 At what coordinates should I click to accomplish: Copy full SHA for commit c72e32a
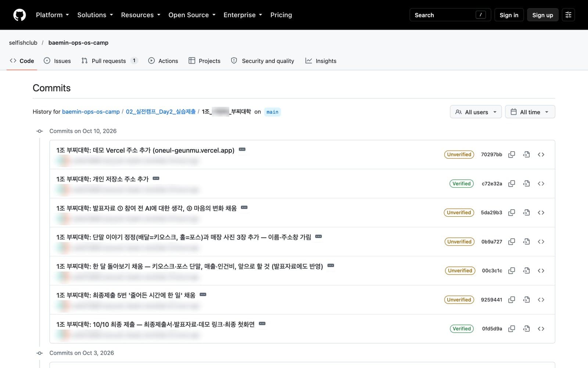pyautogui.click(x=512, y=184)
